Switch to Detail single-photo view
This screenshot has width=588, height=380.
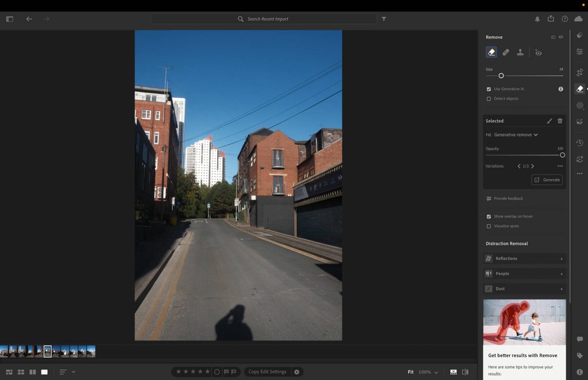coord(44,372)
